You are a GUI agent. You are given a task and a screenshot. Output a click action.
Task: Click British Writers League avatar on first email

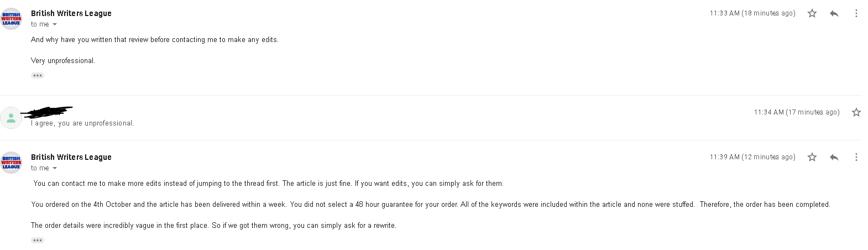click(11, 19)
